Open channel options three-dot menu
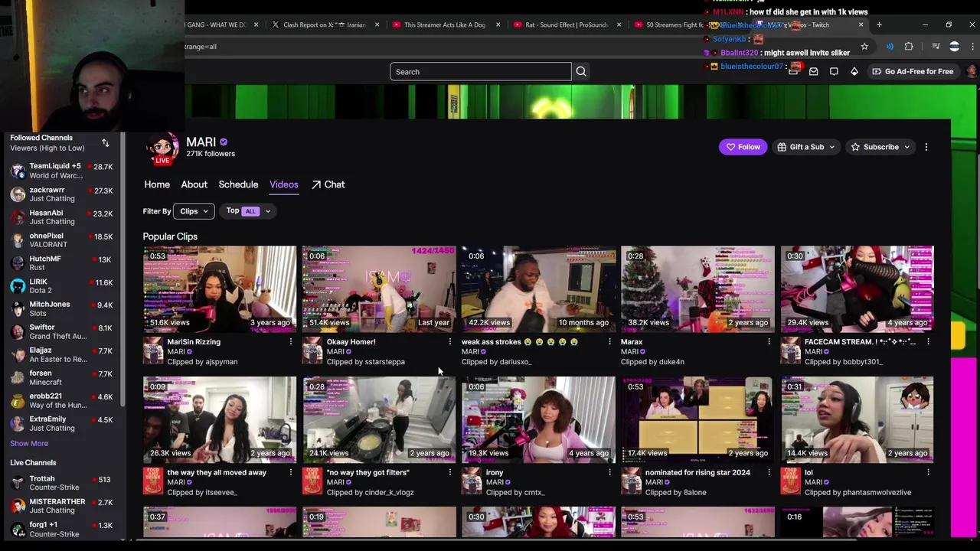The image size is (980, 551). click(x=926, y=147)
